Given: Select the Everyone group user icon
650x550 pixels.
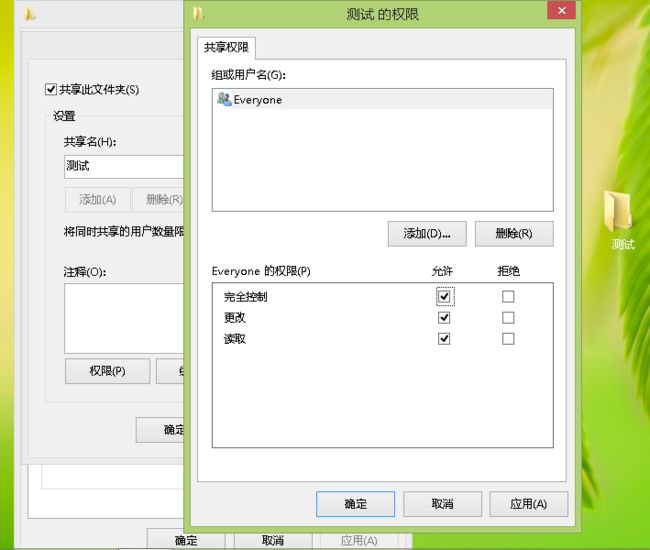Looking at the screenshot, I should pos(224,99).
